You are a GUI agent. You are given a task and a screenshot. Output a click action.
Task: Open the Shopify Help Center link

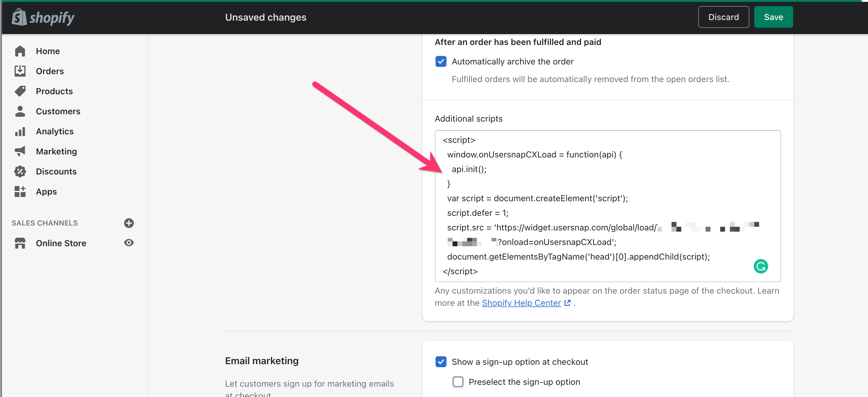(521, 303)
